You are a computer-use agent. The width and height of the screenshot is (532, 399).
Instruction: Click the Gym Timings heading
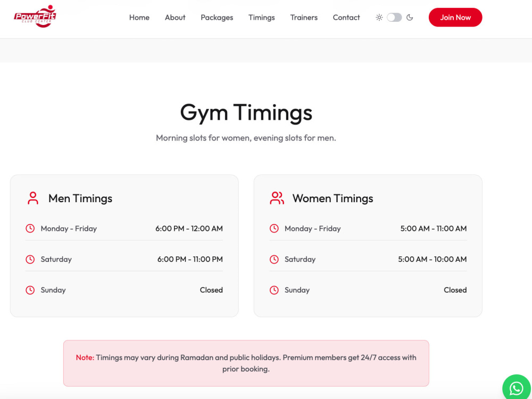[246, 113]
